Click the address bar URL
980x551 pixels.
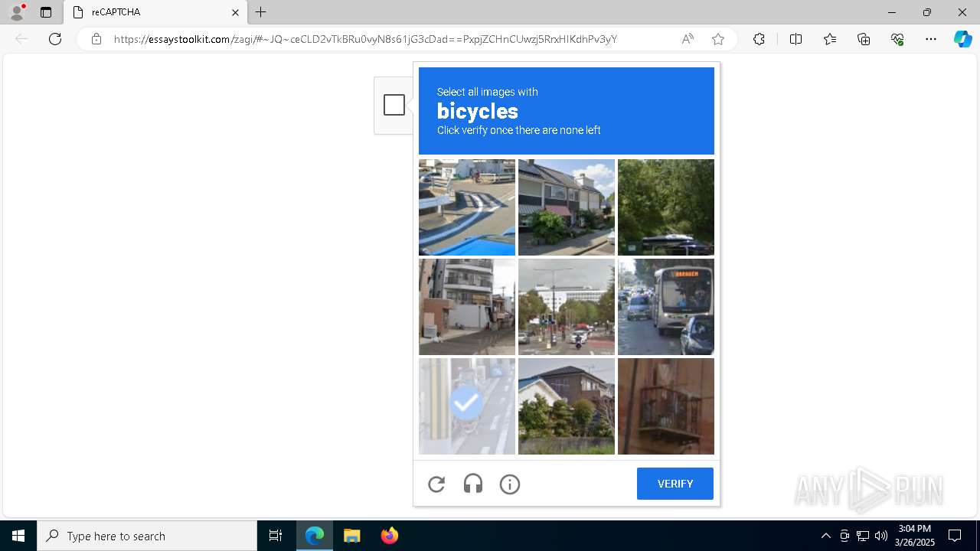pyautogui.click(x=365, y=39)
